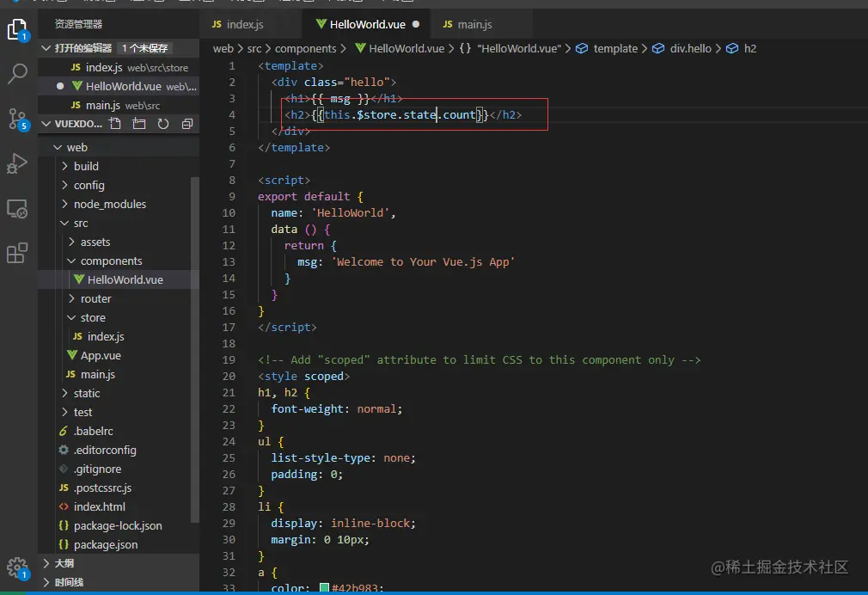Click the web breadcrumb segment
The image size is (868, 595).
(223, 48)
